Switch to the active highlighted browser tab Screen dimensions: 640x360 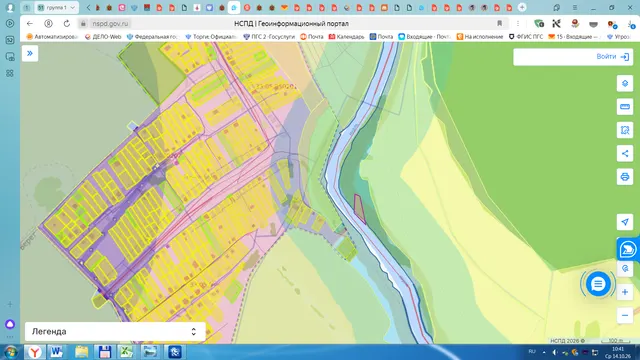[x=234, y=7]
